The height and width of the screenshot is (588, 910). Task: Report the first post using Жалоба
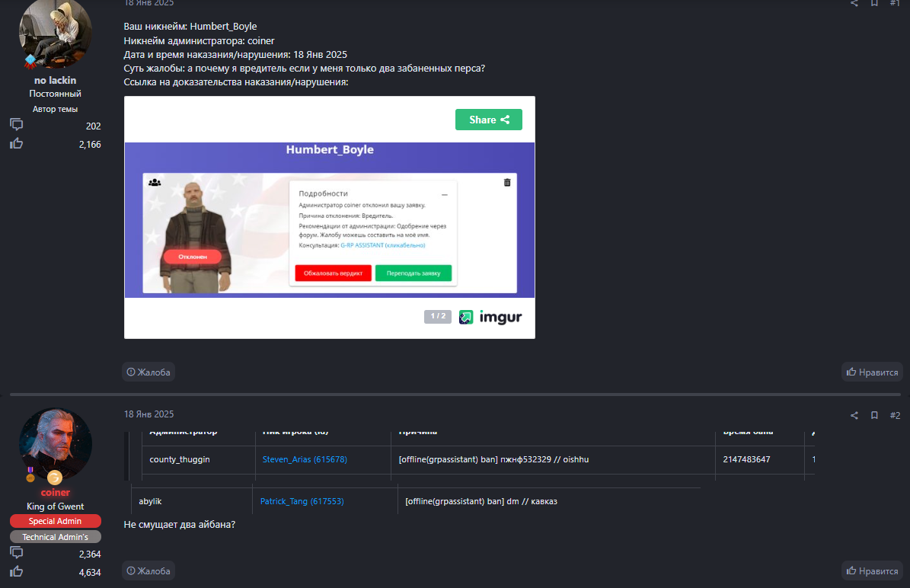click(148, 372)
